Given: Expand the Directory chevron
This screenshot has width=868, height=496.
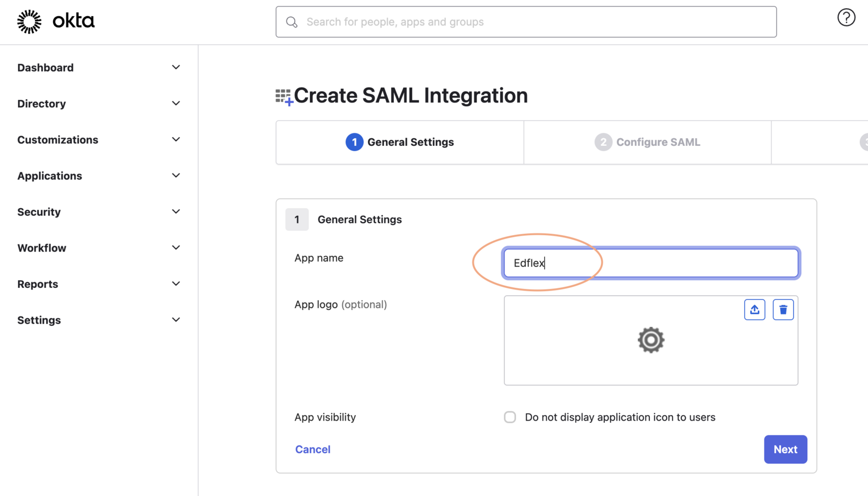Looking at the screenshot, I should pos(176,103).
